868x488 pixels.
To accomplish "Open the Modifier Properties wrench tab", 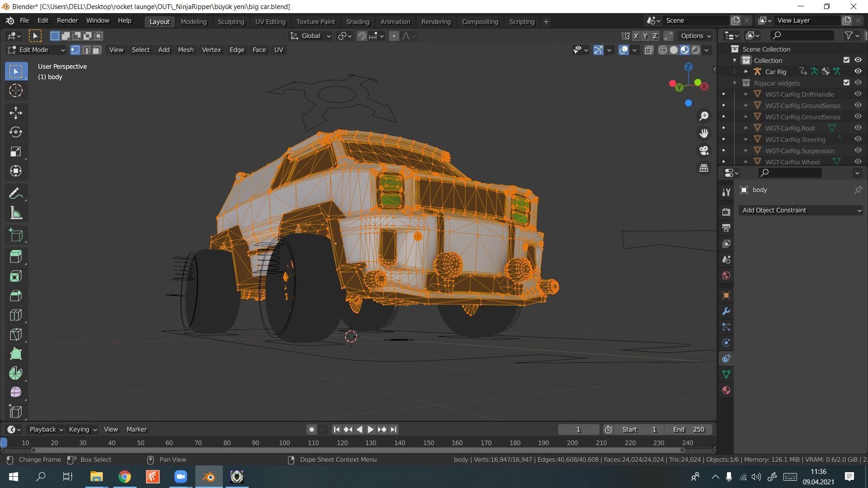I will click(x=726, y=311).
